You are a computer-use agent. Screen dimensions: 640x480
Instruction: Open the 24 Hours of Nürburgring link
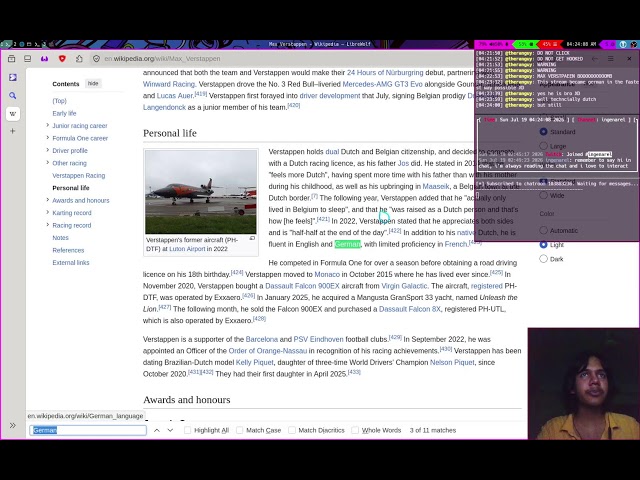tap(385, 73)
